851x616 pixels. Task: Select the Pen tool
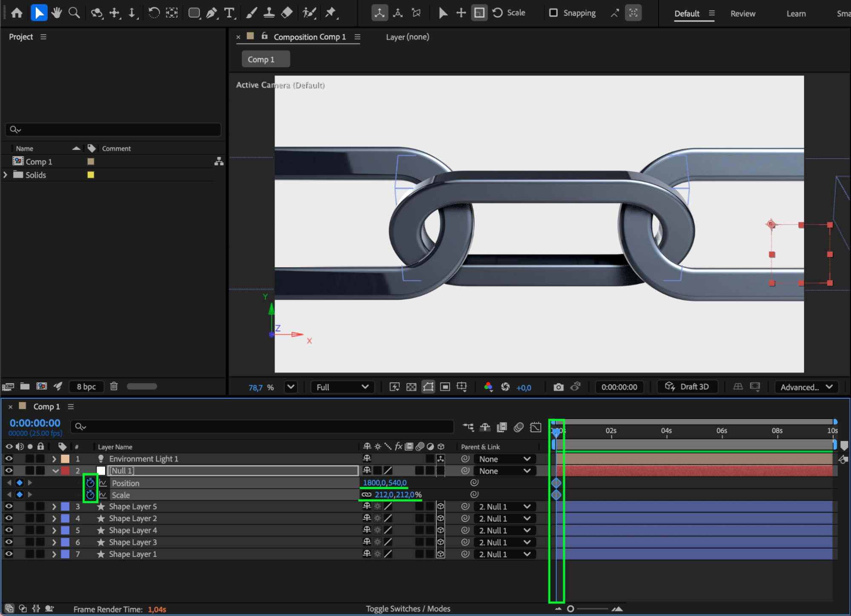211,13
